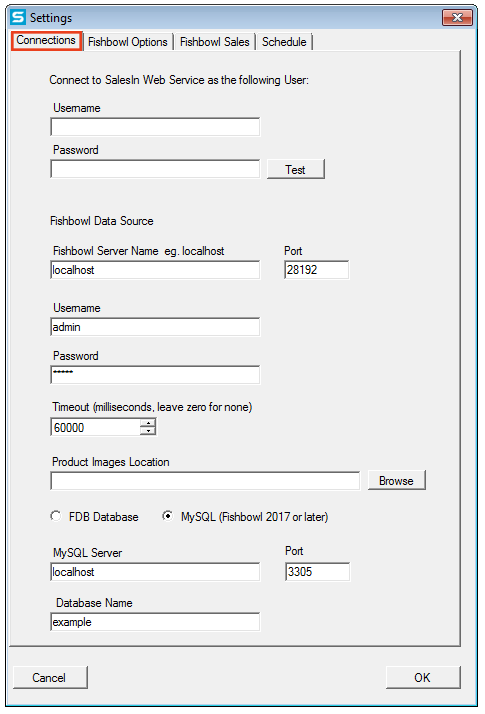Image resolution: width=485 pixels, height=714 pixels.
Task: Edit the Fishbowl Server Name field
Action: tap(155, 270)
